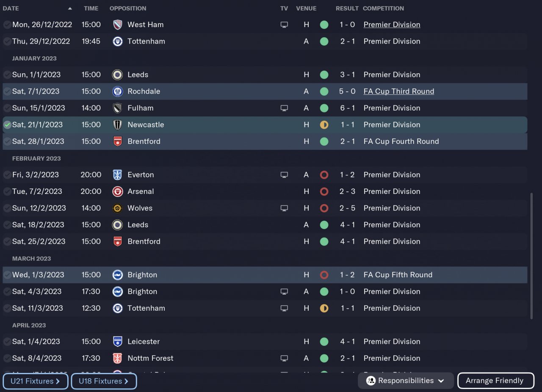
Task: Click the Wolves club badge
Action: [118, 208]
